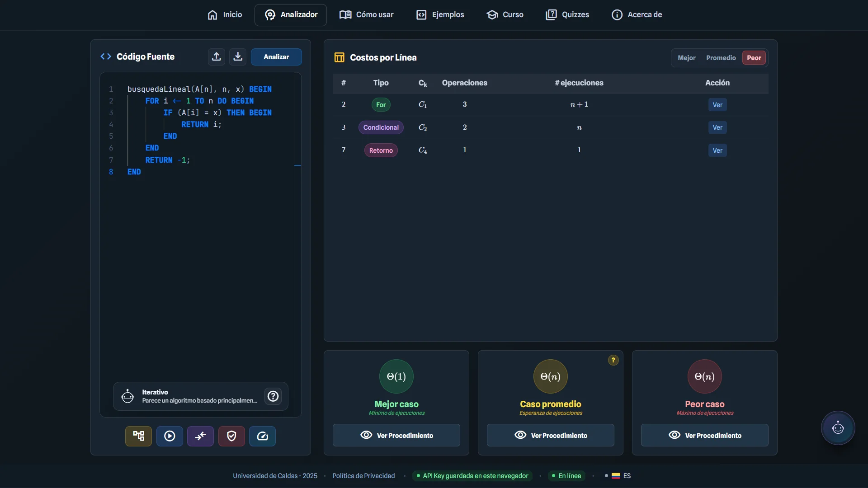Viewport: 868px width, 488px height.
Task: Open the Política de Privacidad link
Action: pyautogui.click(x=363, y=476)
